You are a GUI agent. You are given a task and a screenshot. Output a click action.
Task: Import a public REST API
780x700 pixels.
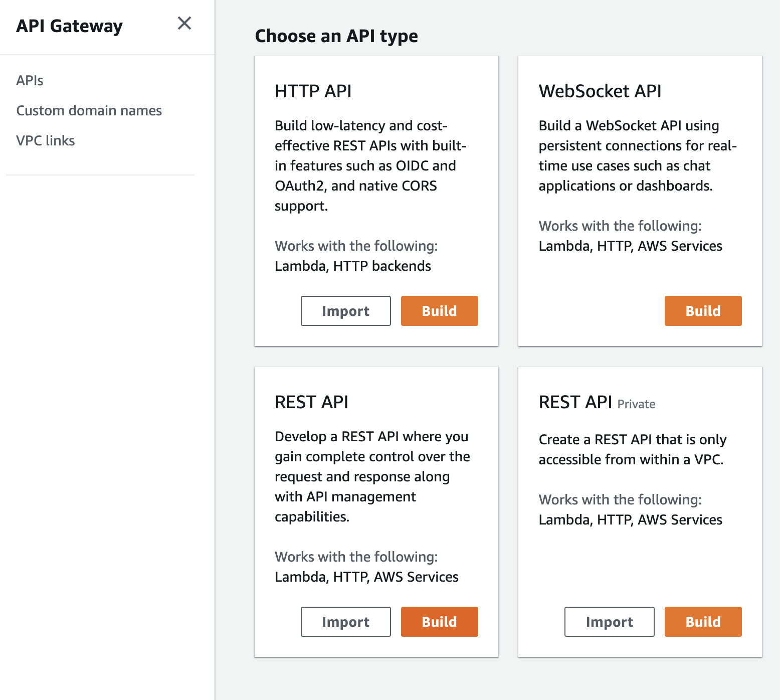345,622
